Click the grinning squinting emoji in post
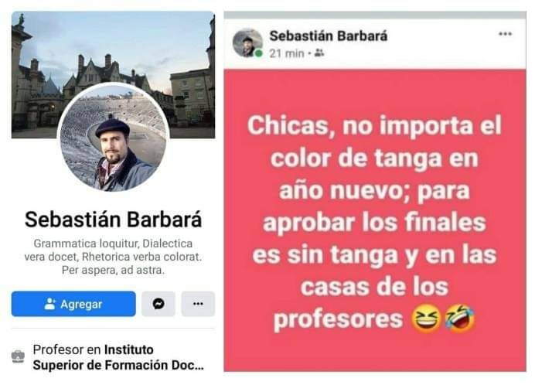Screen dimensions: 535x392 [x=426, y=319]
